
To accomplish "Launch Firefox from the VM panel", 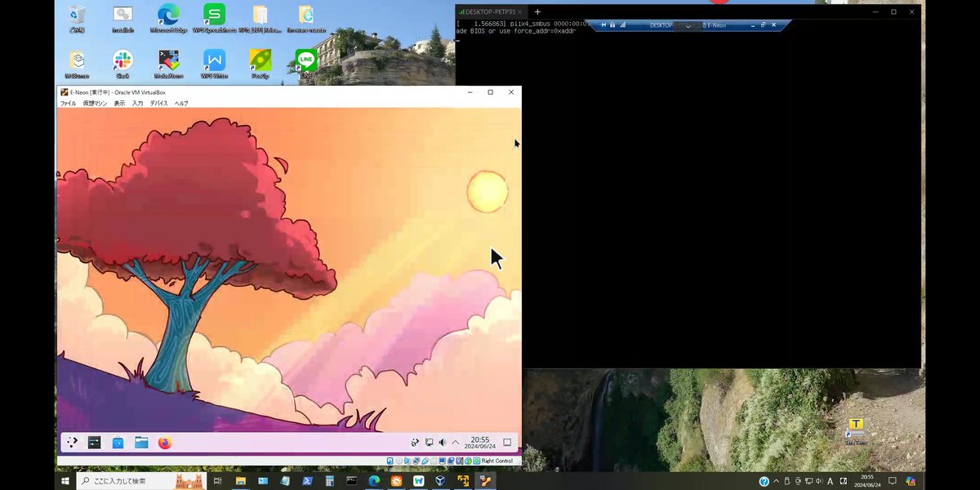I will (x=165, y=443).
